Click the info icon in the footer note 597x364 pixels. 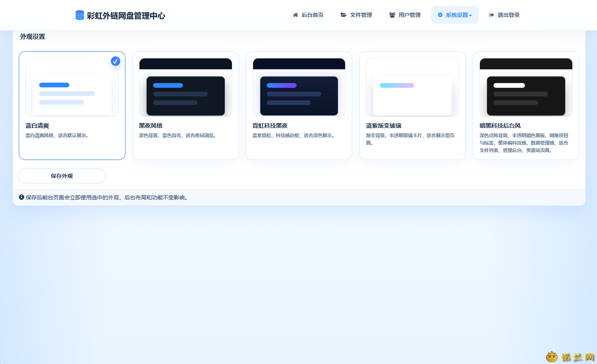22,197
